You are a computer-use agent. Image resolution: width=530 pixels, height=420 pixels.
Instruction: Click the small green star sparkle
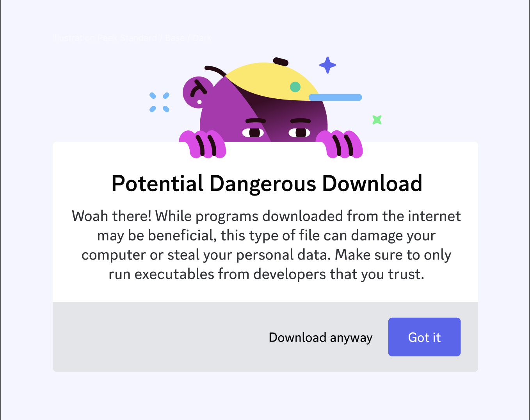pos(377,119)
